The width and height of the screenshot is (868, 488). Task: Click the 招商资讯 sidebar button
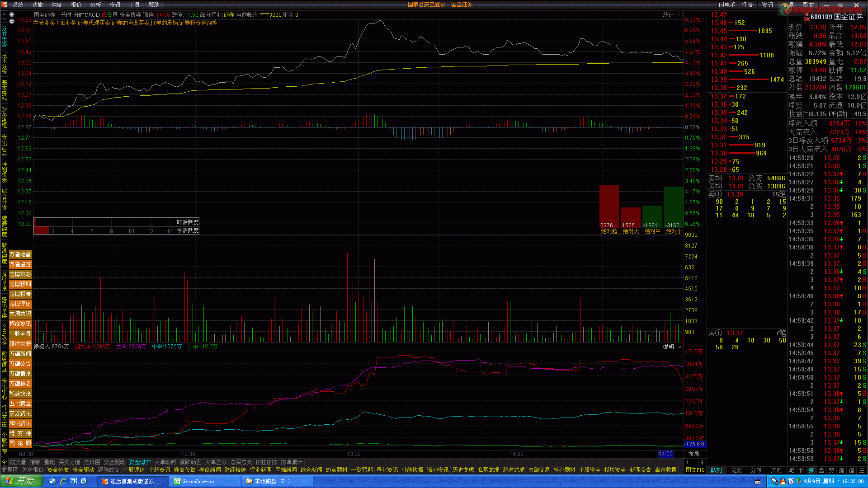pos(20,324)
